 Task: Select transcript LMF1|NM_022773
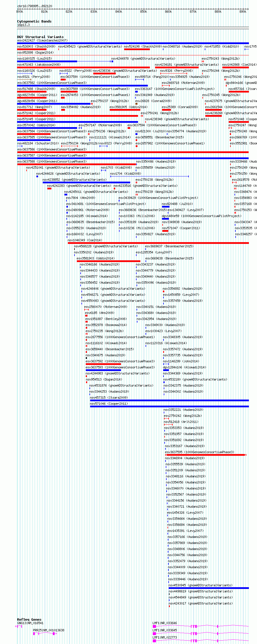click(165, 638)
